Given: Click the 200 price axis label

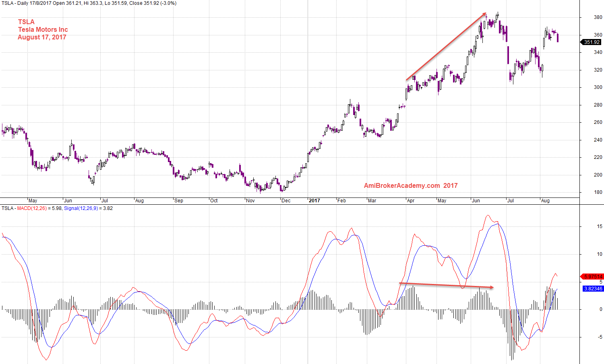Looking at the screenshot, I should tap(598, 175).
